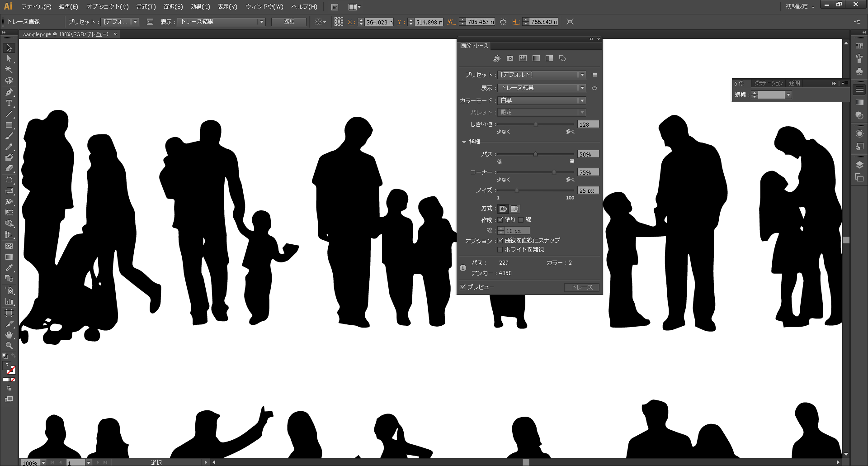868x466 pixels.
Task: Select the Hand tool
Action: click(x=9, y=335)
